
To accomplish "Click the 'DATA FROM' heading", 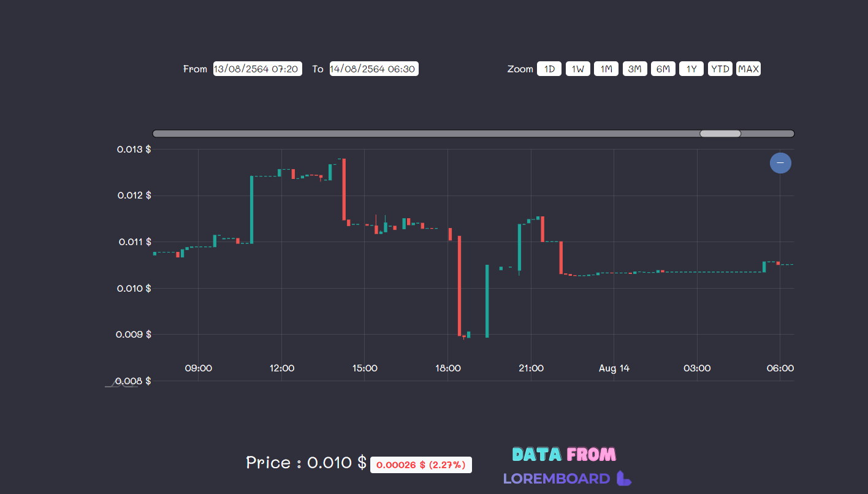I will (564, 454).
